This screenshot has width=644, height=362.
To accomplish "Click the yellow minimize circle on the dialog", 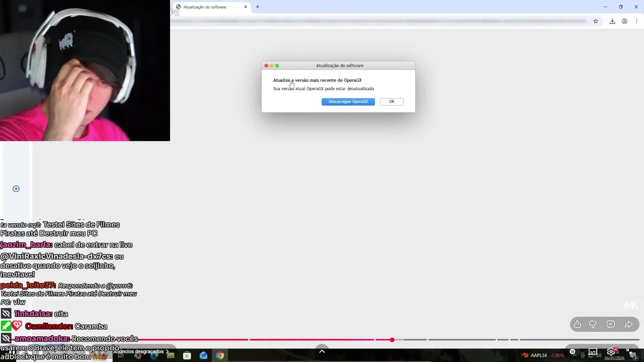I will [272, 66].
